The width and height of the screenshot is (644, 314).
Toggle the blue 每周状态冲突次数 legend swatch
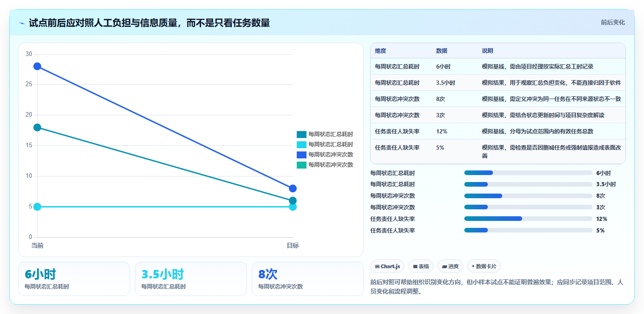click(x=302, y=155)
